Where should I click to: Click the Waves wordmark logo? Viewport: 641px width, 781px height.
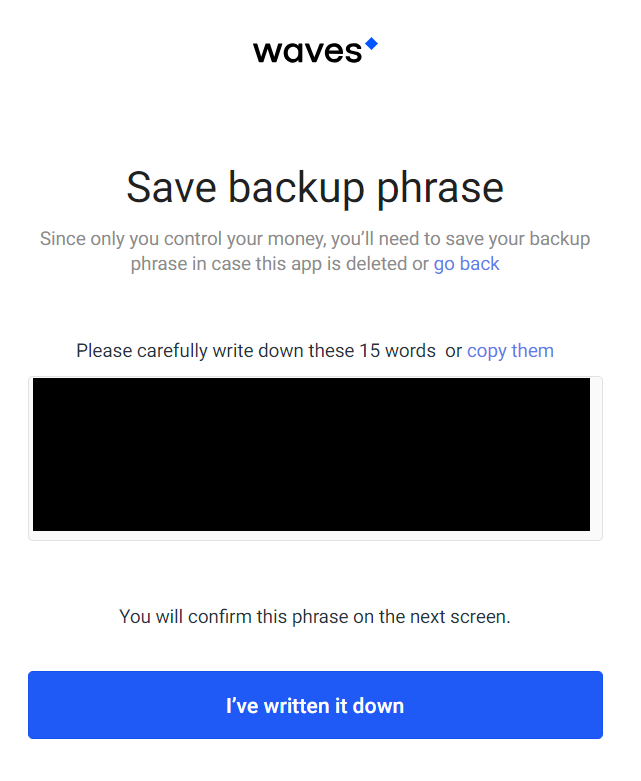tap(307, 51)
